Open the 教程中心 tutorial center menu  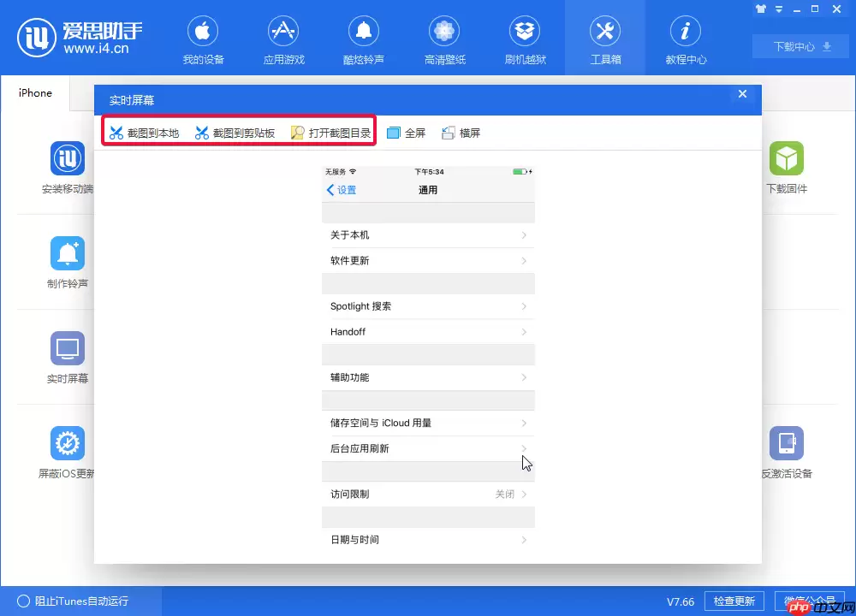point(685,38)
